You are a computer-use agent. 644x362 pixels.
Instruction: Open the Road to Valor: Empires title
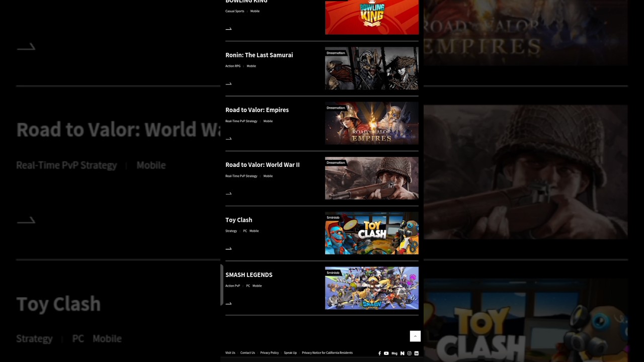coord(257,110)
